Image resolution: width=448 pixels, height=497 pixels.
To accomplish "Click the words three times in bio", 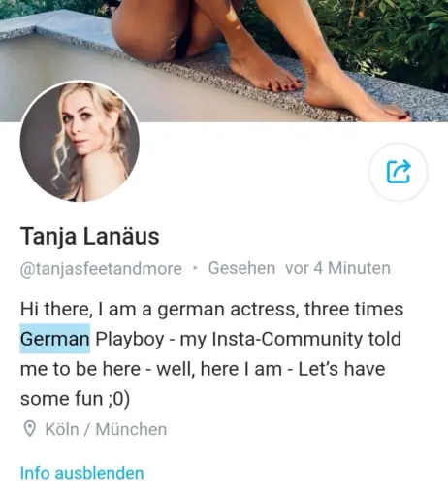I will point(354,309).
